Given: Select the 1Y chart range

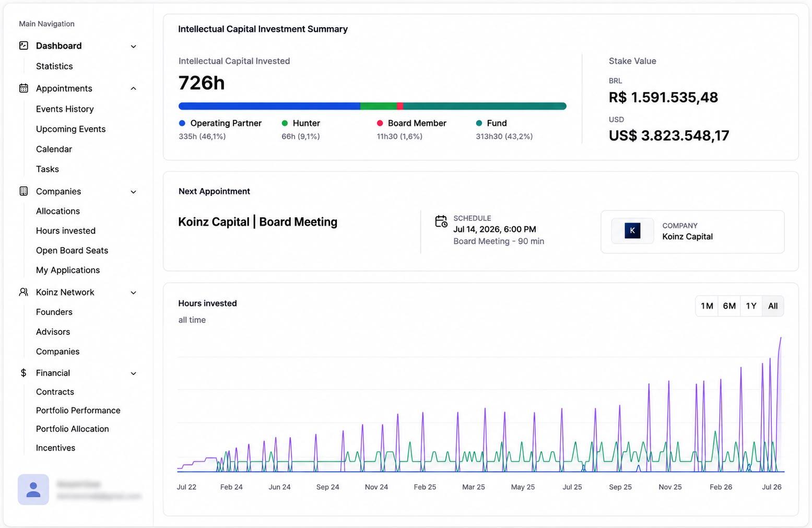Looking at the screenshot, I should coord(751,306).
